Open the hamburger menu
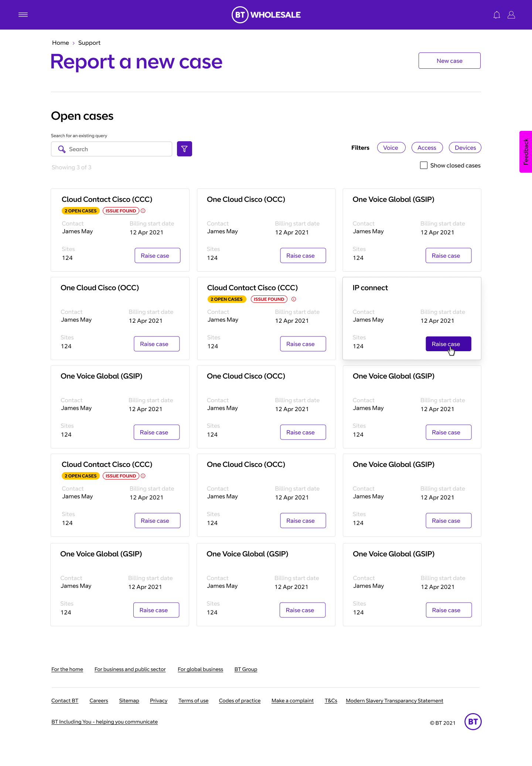This screenshot has width=532, height=766. (x=23, y=15)
